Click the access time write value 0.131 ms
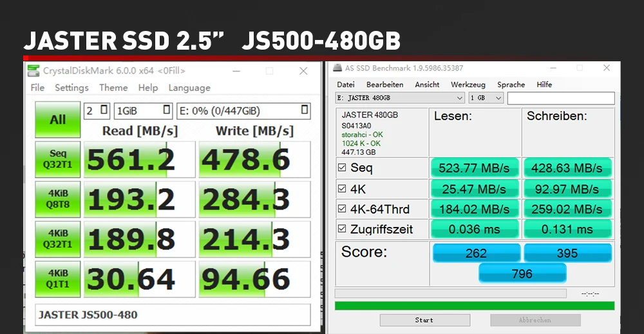This screenshot has height=334, width=644. pos(567,229)
